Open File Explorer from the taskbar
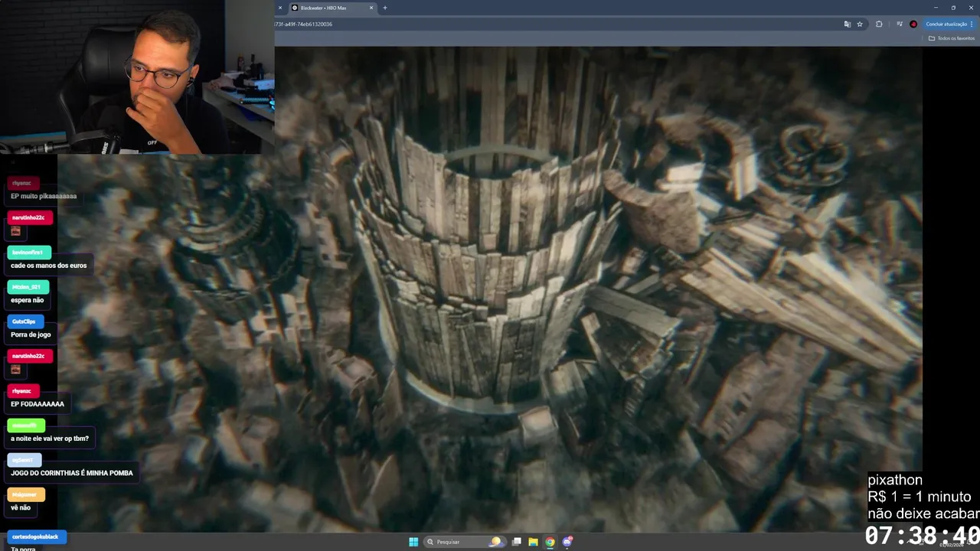This screenshot has width=980, height=551. (x=533, y=542)
